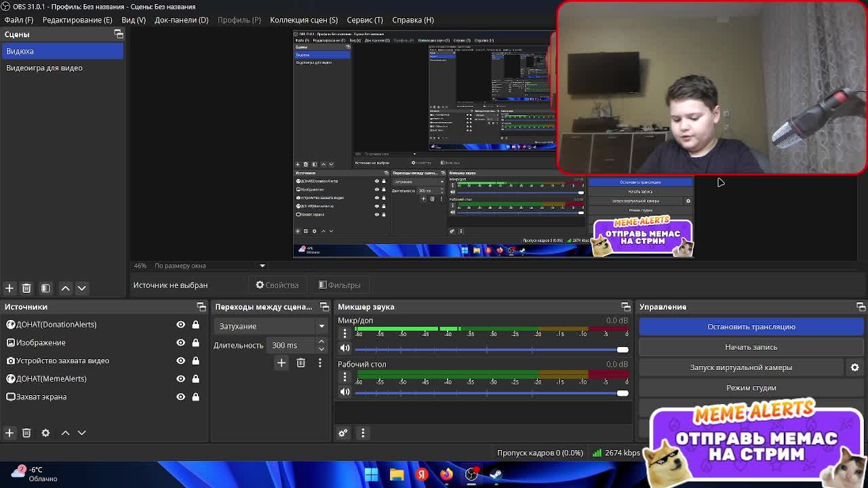This screenshot has width=868, height=488.
Task: Open audio mixer three-dot menu
Action: click(x=363, y=432)
